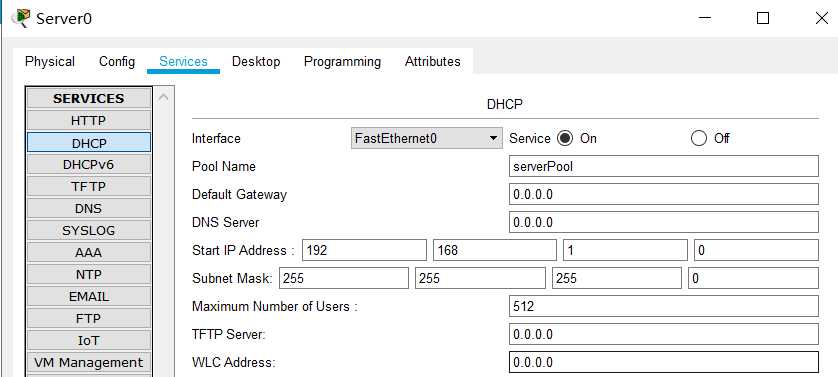This screenshot has width=838, height=377.
Task: Click the DNS Server field
Action: pyautogui.click(x=664, y=222)
